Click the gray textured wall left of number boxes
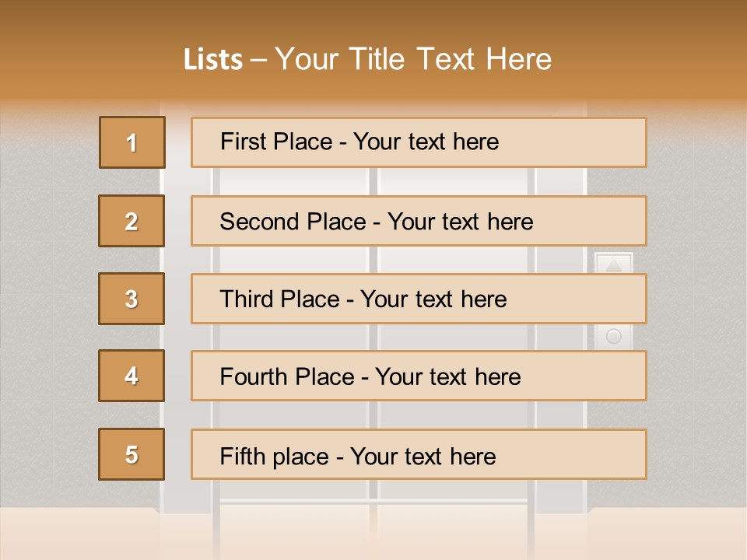The height and width of the screenshot is (560, 747). point(47,310)
